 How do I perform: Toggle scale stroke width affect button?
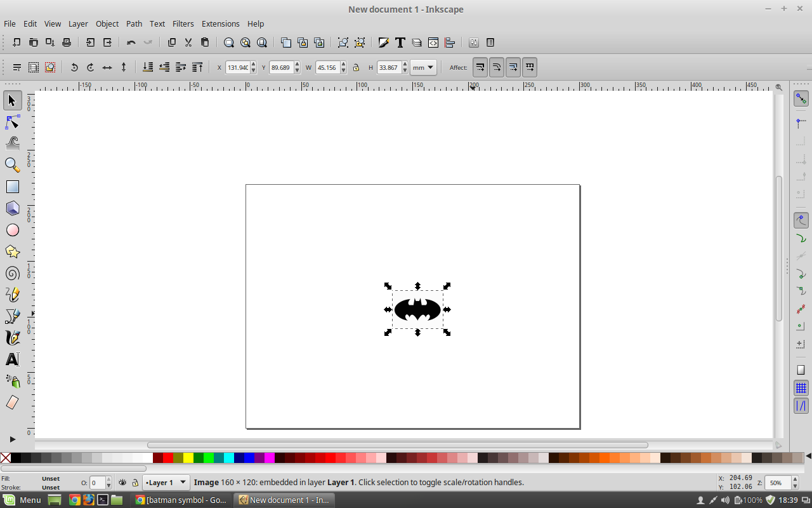pos(480,67)
